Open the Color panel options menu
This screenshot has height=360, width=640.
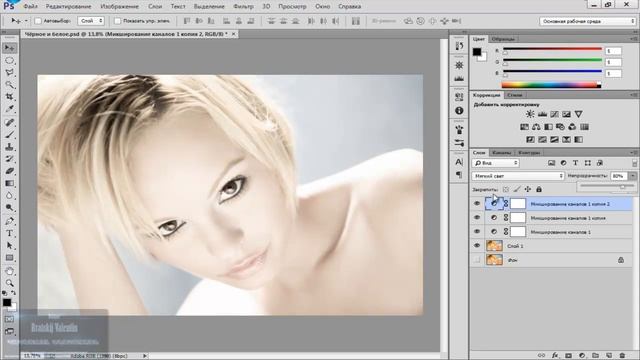click(634, 39)
